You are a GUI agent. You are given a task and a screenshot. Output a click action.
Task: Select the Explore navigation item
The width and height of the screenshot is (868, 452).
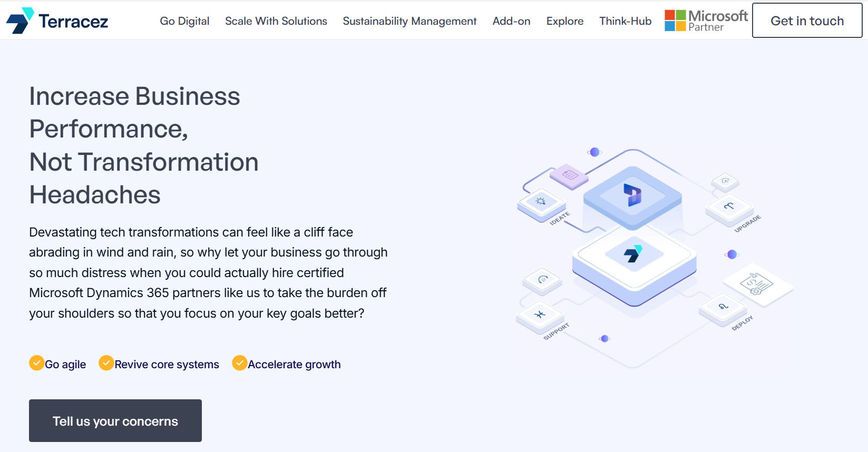tap(564, 21)
